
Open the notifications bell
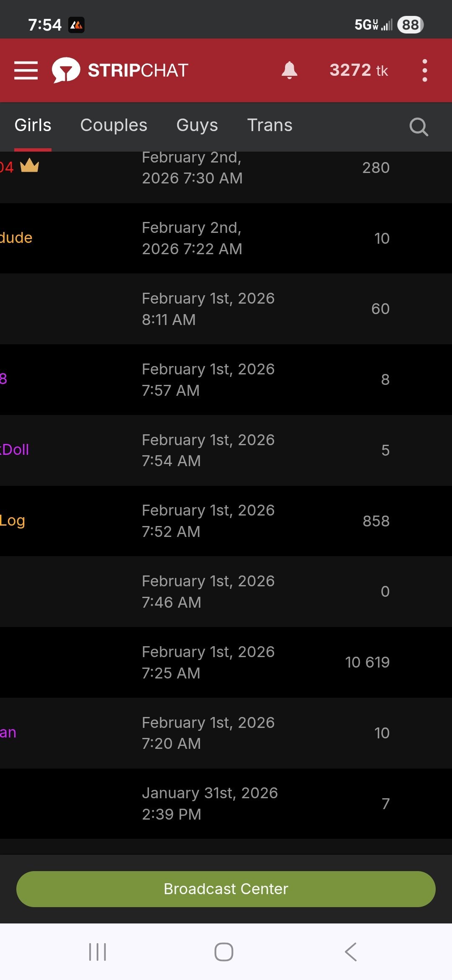(x=289, y=70)
